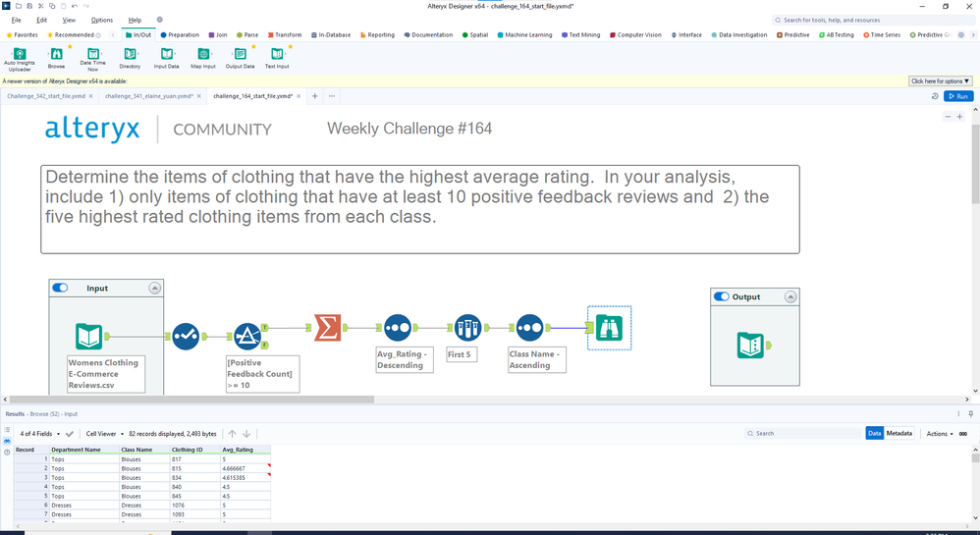Viewport: 980px width, 535px height.
Task: Collapse the Output container
Action: tap(790, 296)
